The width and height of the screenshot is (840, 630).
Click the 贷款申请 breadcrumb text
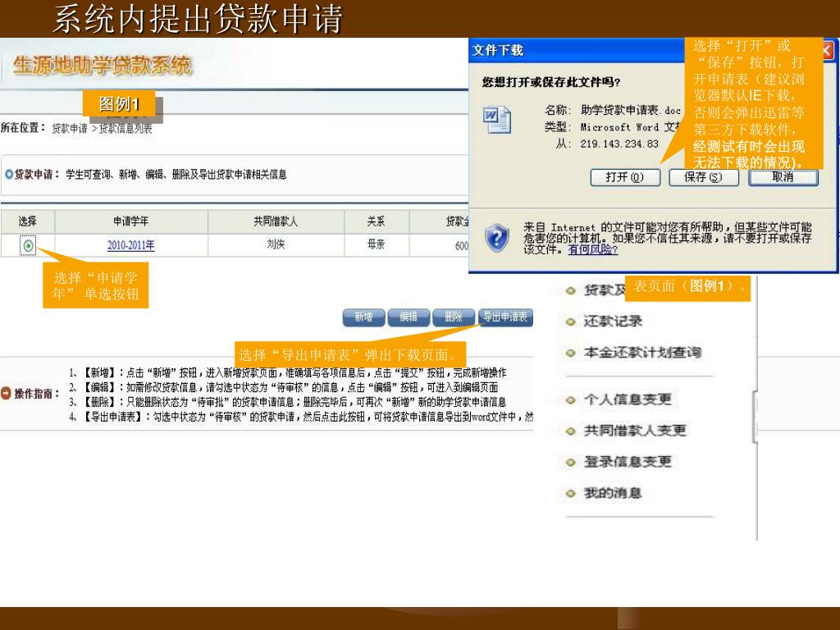point(70,129)
